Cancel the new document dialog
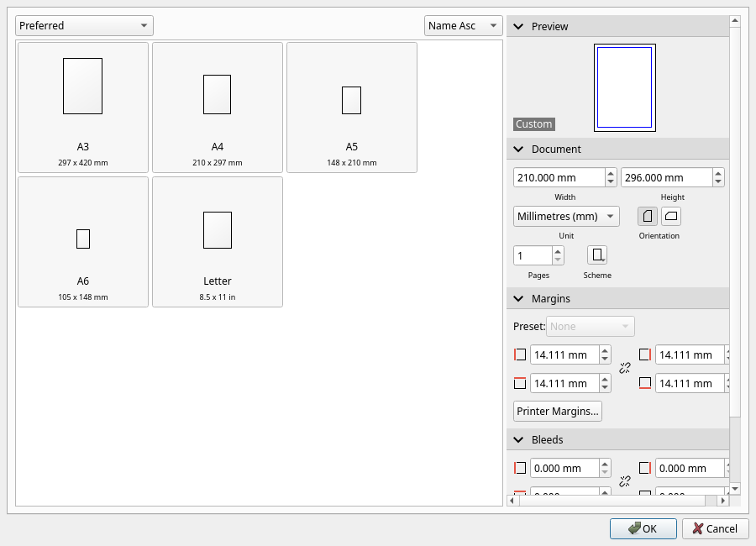 tap(715, 528)
